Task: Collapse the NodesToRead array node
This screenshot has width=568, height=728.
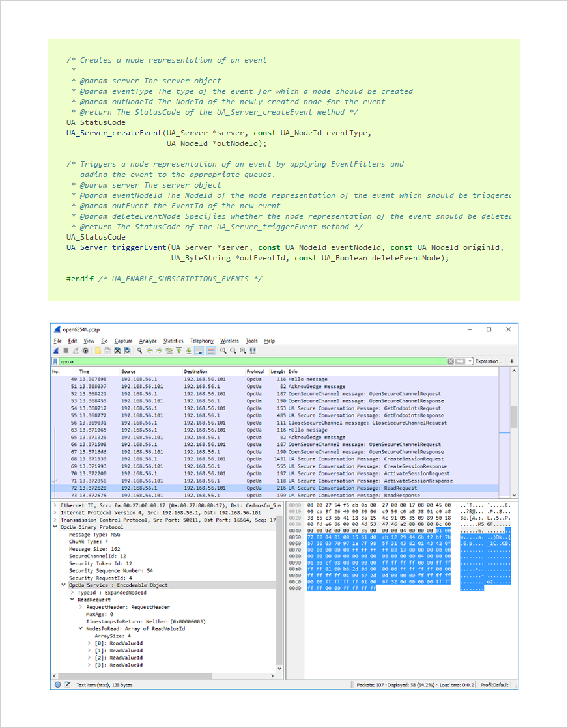Action: [81, 628]
